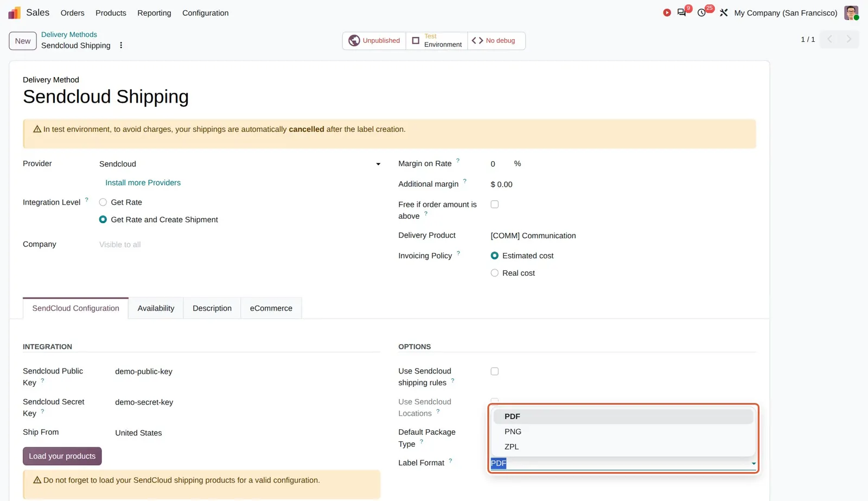Open the Ship From country field
Screen dimensions: 868x501
tap(247, 433)
